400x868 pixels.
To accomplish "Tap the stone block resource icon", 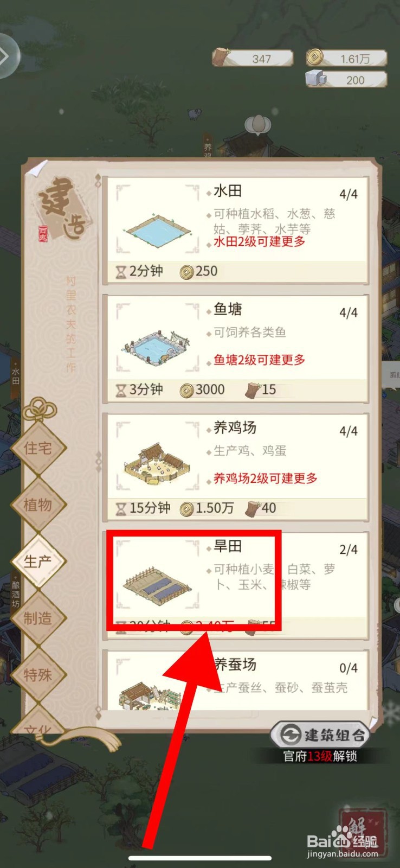I will point(315,78).
